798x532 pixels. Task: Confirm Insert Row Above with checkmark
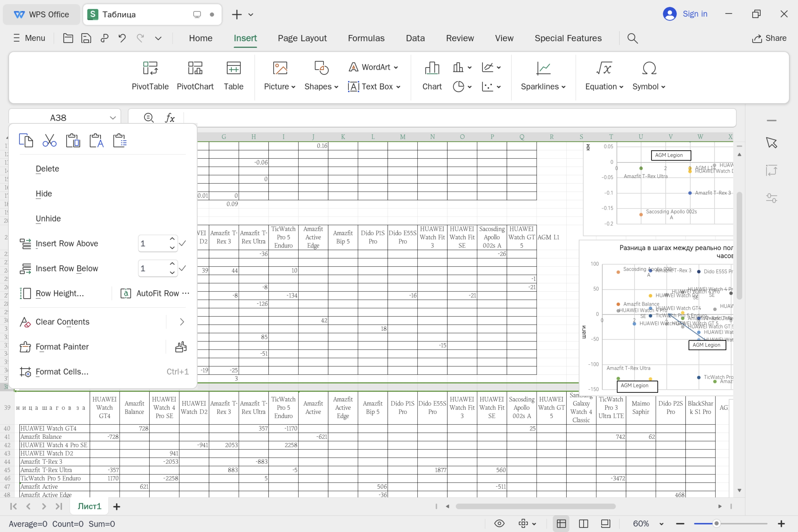(183, 243)
